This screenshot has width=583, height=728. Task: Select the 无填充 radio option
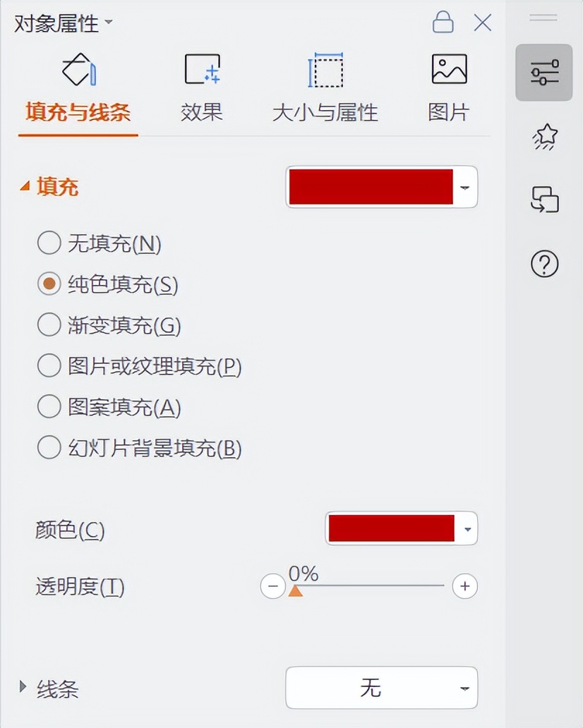tap(49, 244)
